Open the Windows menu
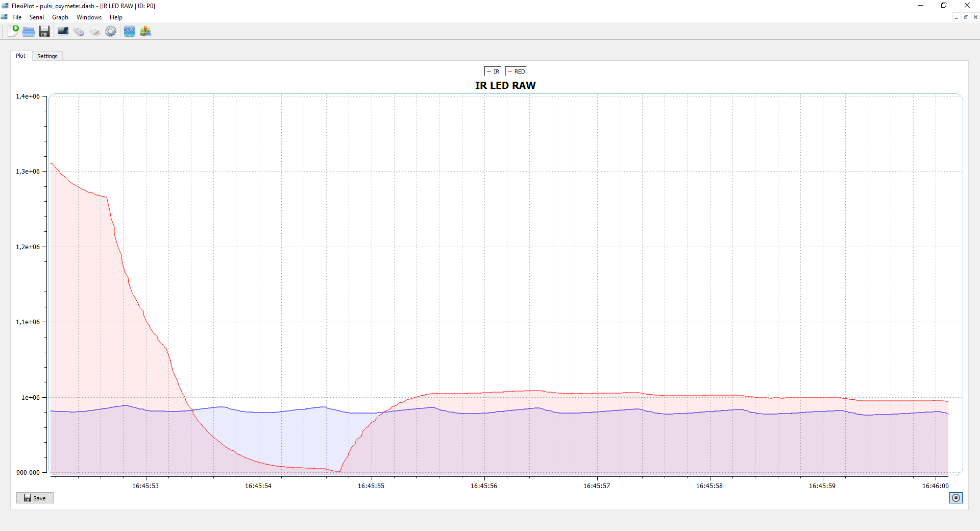Viewport: 980px width, 531px height. tap(89, 17)
